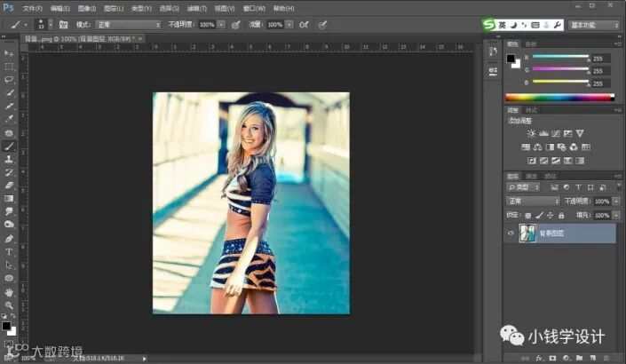Open layer blend mode dropdown

click(x=533, y=202)
